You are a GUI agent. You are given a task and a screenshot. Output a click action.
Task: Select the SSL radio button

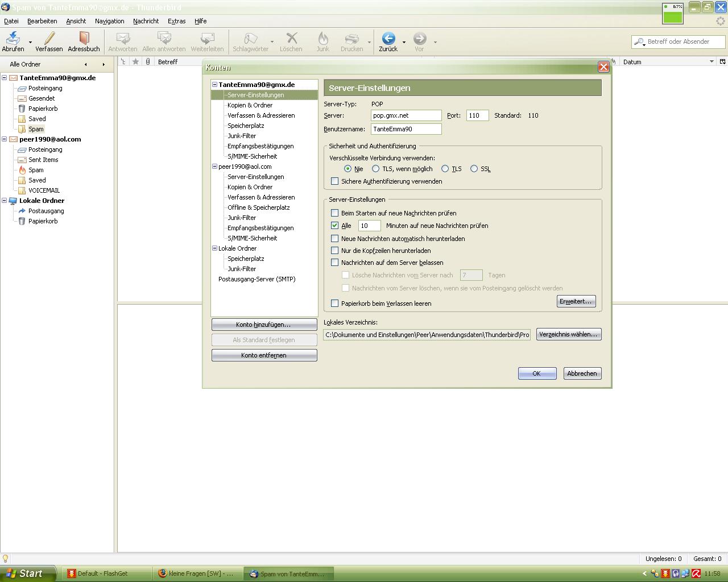click(474, 169)
